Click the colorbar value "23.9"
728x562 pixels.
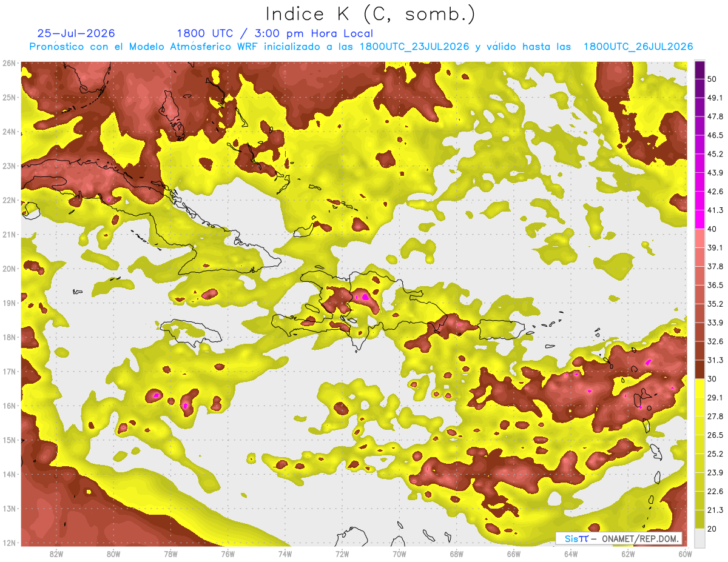(715, 473)
